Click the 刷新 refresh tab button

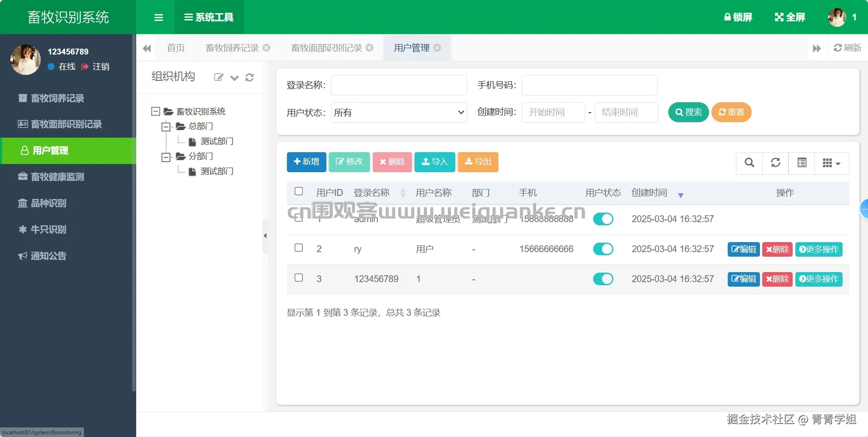coord(848,48)
